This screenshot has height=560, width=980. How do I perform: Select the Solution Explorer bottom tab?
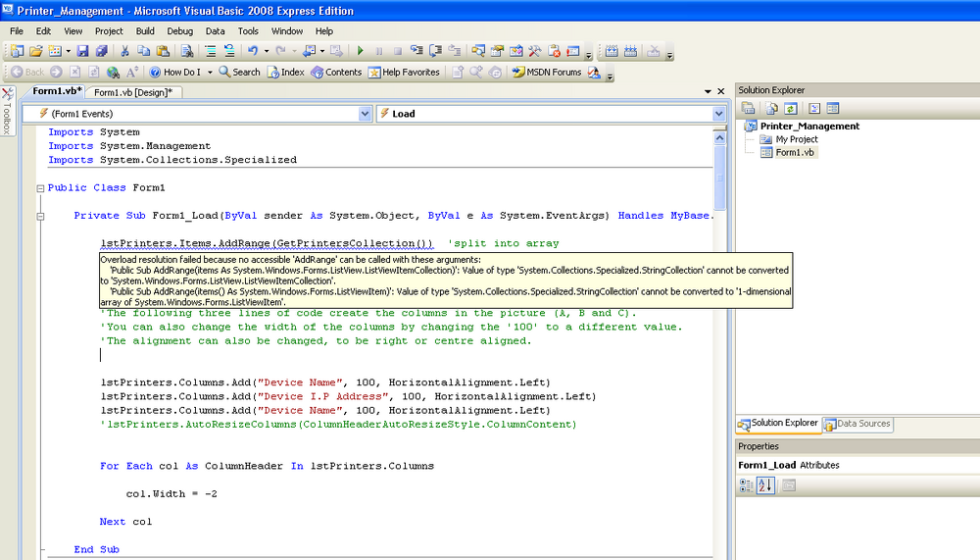[778, 423]
